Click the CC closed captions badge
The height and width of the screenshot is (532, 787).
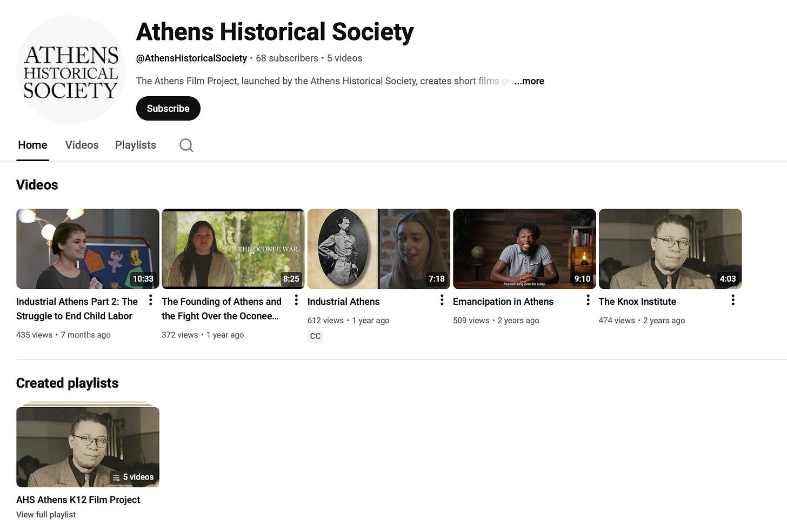[315, 336]
